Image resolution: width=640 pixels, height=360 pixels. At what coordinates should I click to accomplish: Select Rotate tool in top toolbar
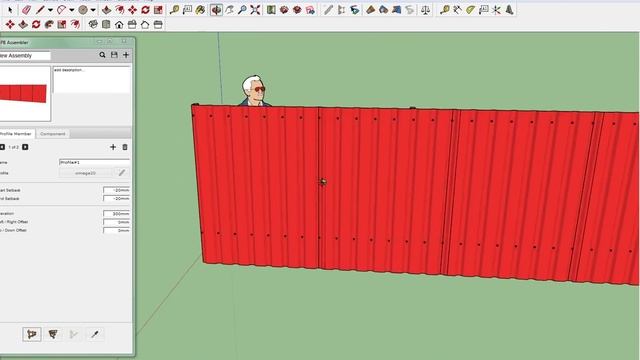[145, 10]
